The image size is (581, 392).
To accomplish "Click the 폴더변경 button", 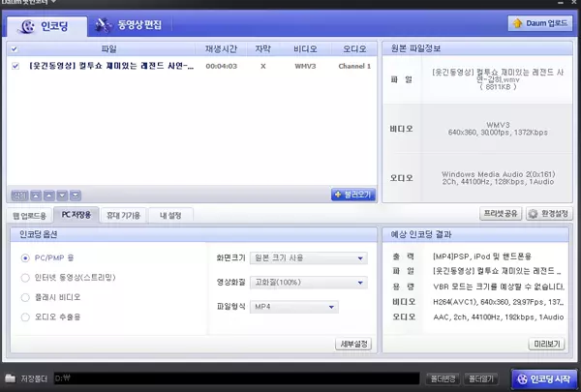I will [443, 378].
